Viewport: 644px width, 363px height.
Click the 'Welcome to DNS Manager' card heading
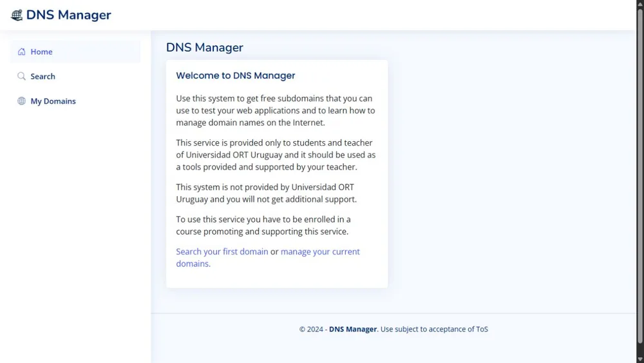click(236, 75)
